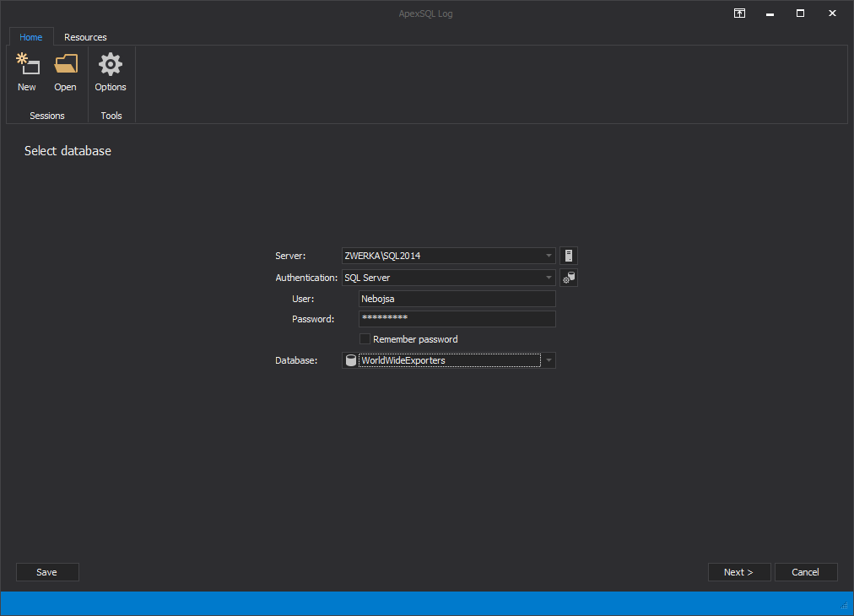Click the Cancel button
The width and height of the screenshot is (854, 616).
coord(806,572)
